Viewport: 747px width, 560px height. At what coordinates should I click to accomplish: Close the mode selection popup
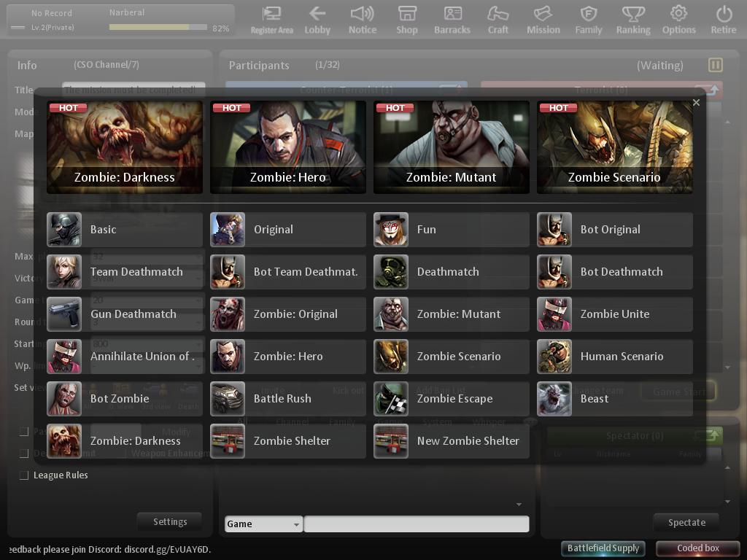pyautogui.click(x=696, y=102)
